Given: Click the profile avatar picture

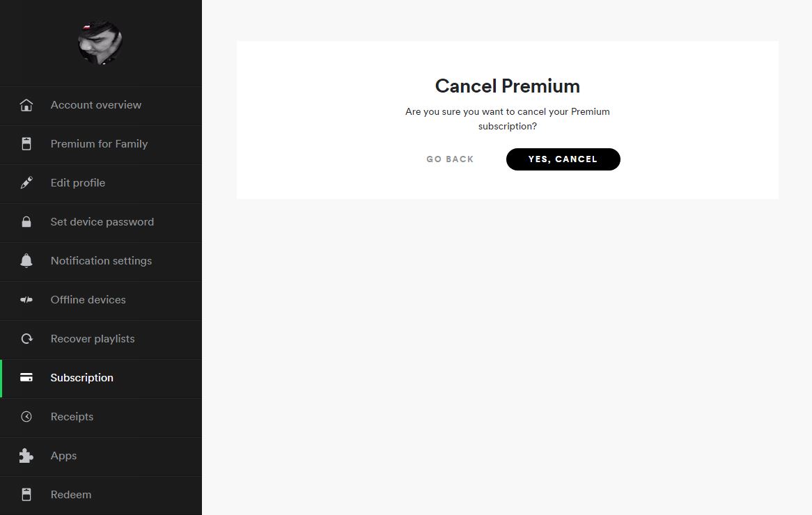Looking at the screenshot, I should [100, 42].
